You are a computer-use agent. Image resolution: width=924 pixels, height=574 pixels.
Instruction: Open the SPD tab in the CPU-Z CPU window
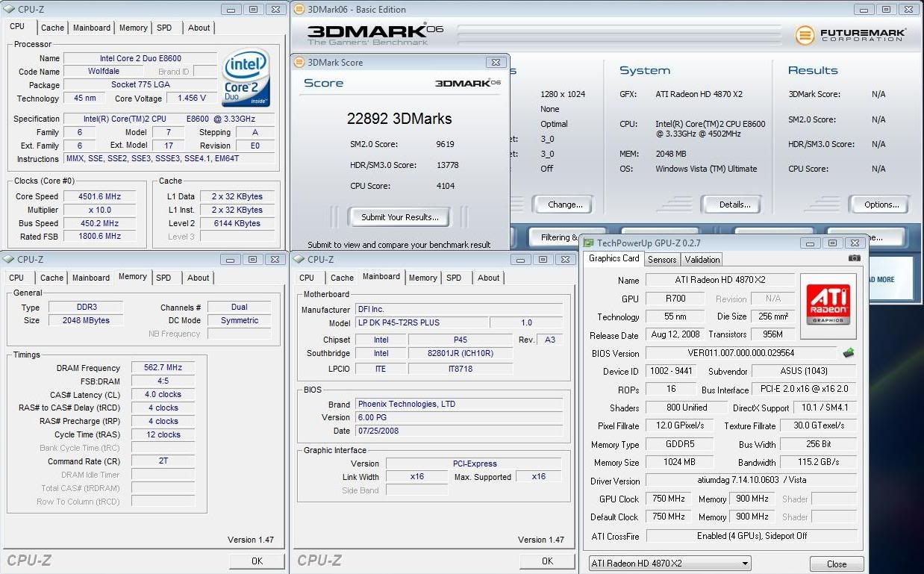pyautogui.click(x=164, y=28)
